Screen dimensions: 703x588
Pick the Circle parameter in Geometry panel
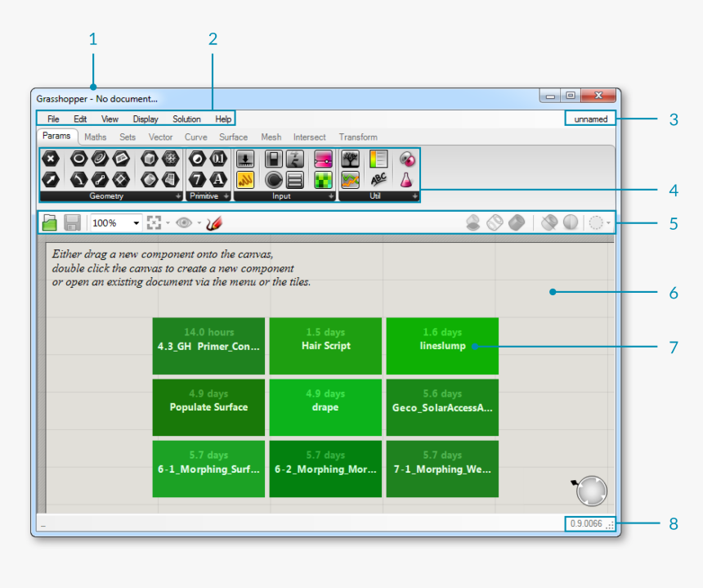pyautogui.click(x=79, y=159)
